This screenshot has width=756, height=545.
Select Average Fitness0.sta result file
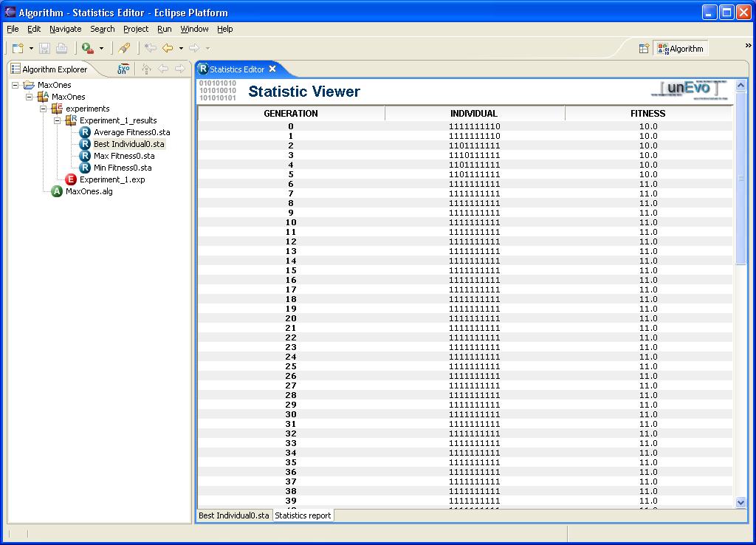pyautogui.click(x=131, y=132)
